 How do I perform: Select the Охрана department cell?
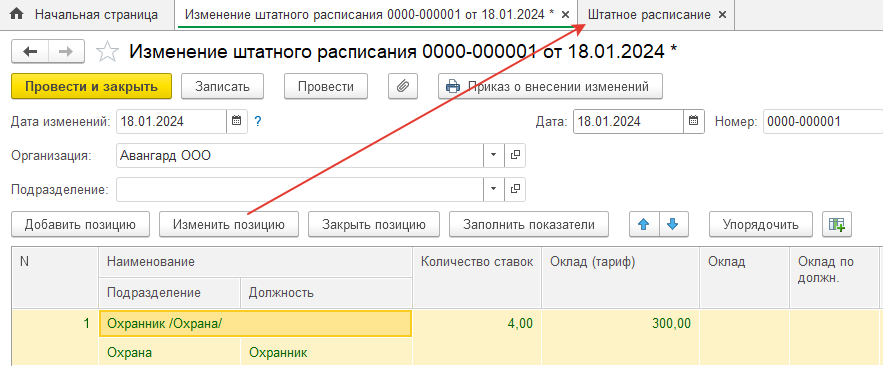tap(170, 352)
